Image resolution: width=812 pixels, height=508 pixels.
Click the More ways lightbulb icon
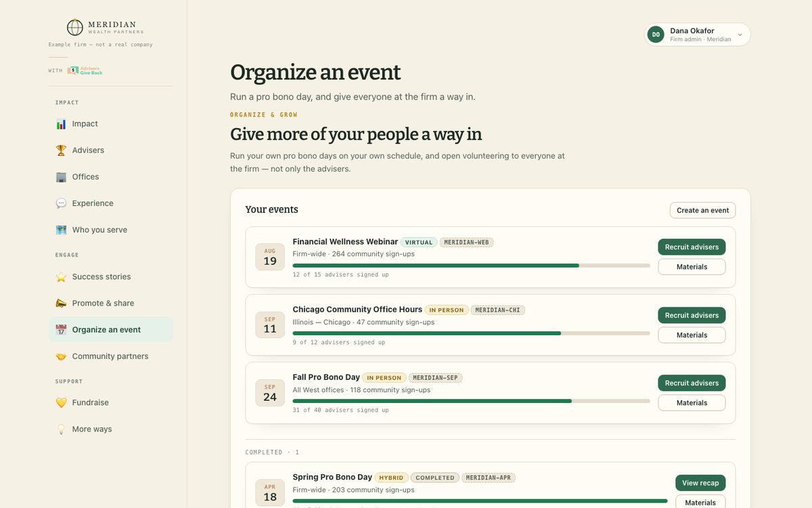[x=61, y=429]
